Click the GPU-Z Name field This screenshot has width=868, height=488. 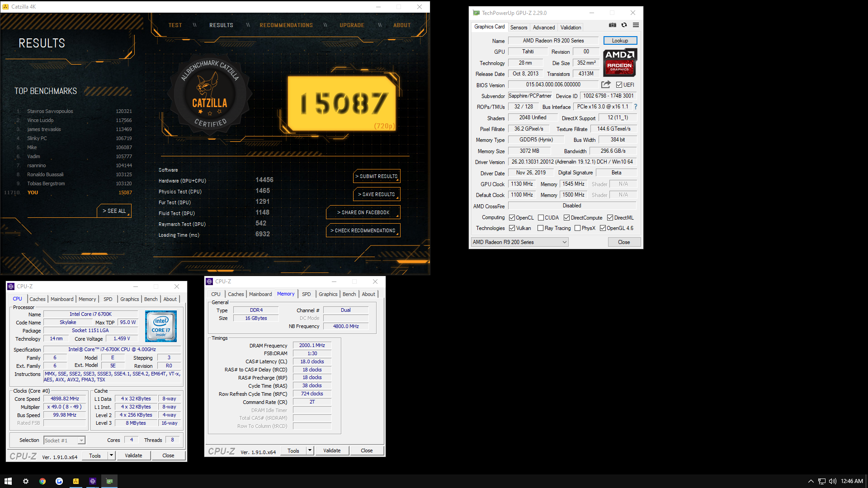pos(553,41)
